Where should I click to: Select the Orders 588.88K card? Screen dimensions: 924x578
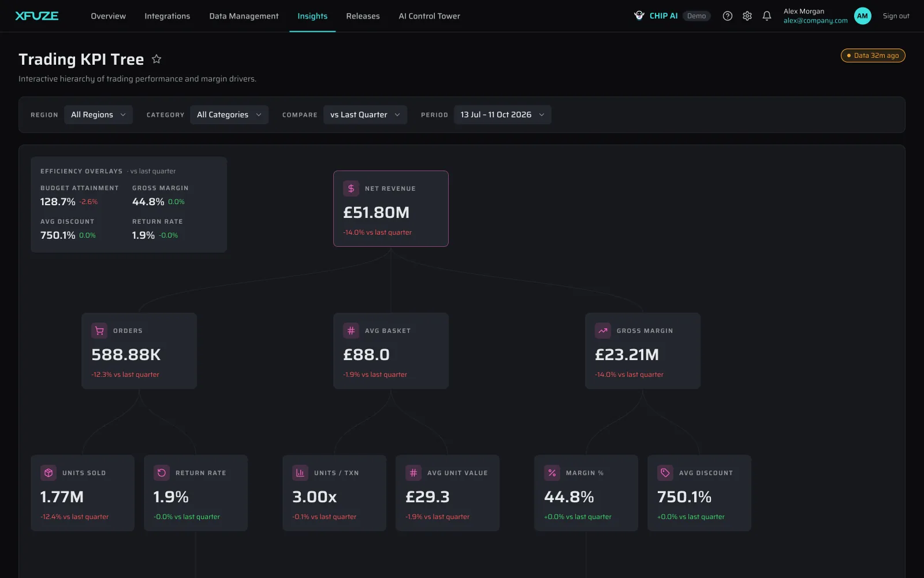139,351
